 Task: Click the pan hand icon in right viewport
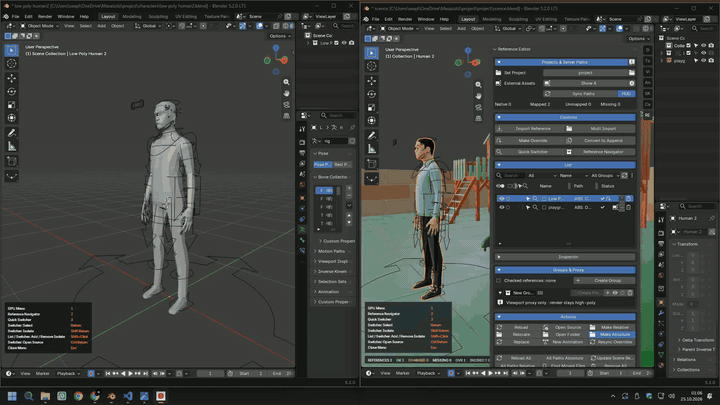tap(478, 96)
